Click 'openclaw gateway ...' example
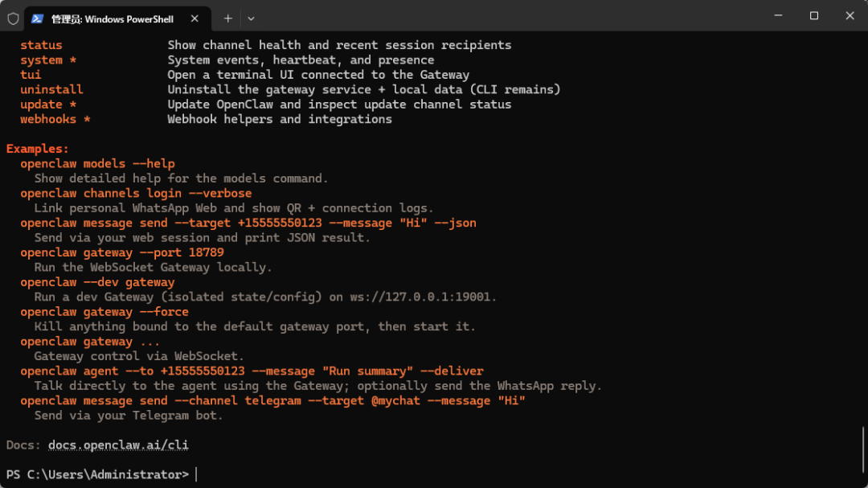Viewport: 868px width, 488px height. pyautogui.click(x=90, y=342)
